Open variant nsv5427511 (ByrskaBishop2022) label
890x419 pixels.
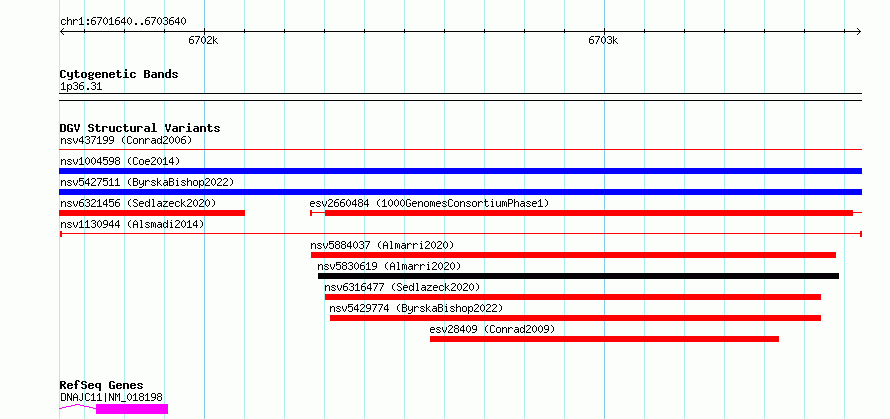pyautogui.click(x=147, y=182)
